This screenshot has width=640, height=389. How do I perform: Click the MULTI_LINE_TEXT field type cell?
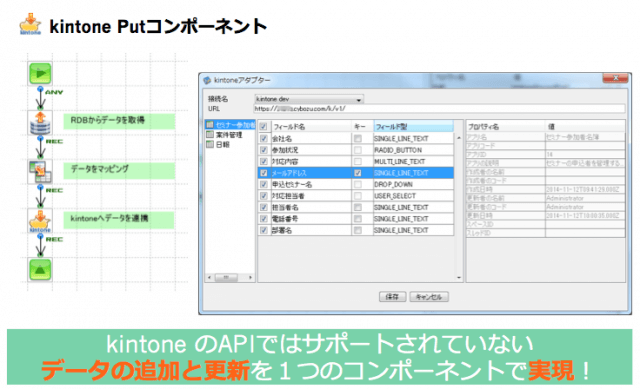pyautogui.click(x=413, y=161)
